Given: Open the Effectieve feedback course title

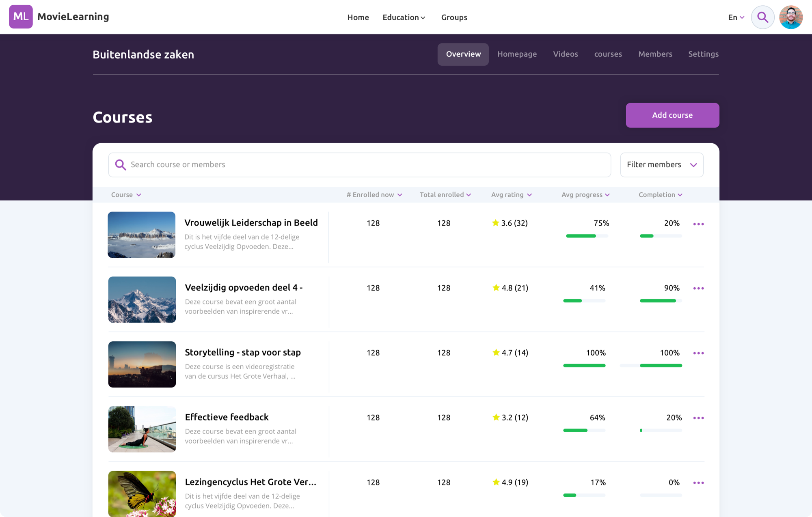Looking at the screenshot, I should click(x=227, y=417).
